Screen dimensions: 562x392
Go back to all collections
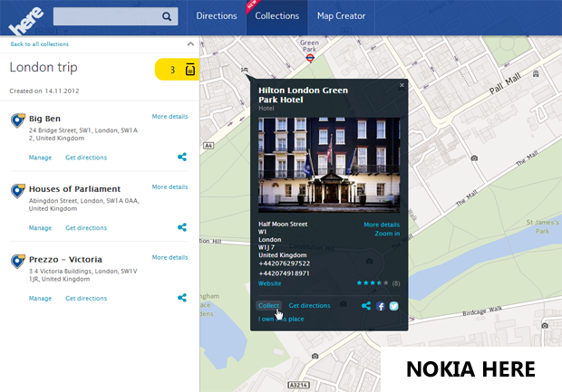(x=39, y=43)
